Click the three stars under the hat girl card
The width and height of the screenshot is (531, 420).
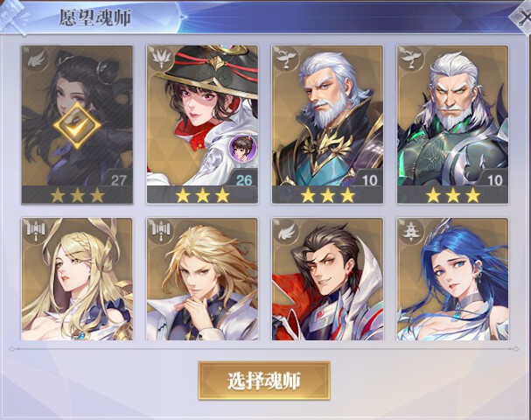pos(202,195)
